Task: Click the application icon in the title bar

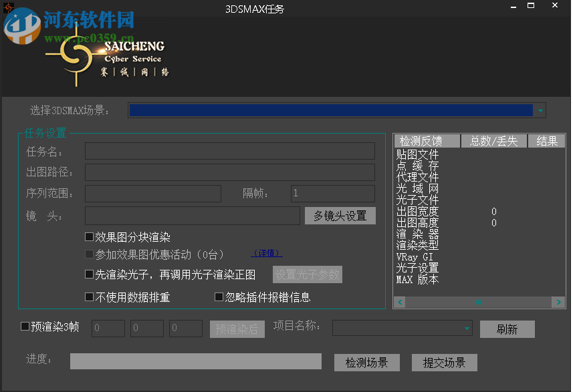Action: coord(8,8)
